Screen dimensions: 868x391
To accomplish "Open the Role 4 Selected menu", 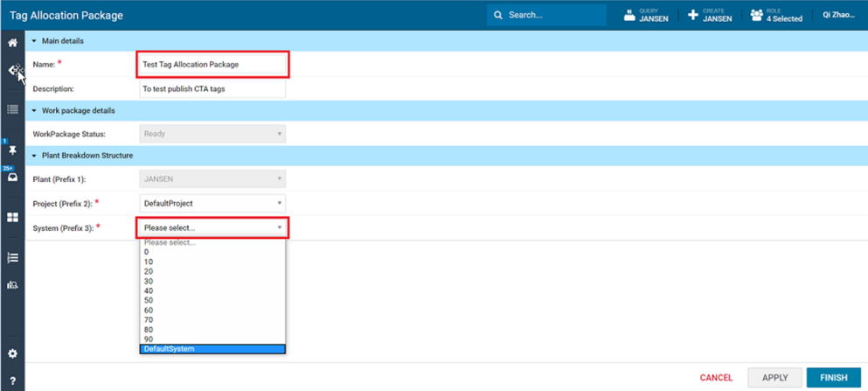I will pos(776,15).
